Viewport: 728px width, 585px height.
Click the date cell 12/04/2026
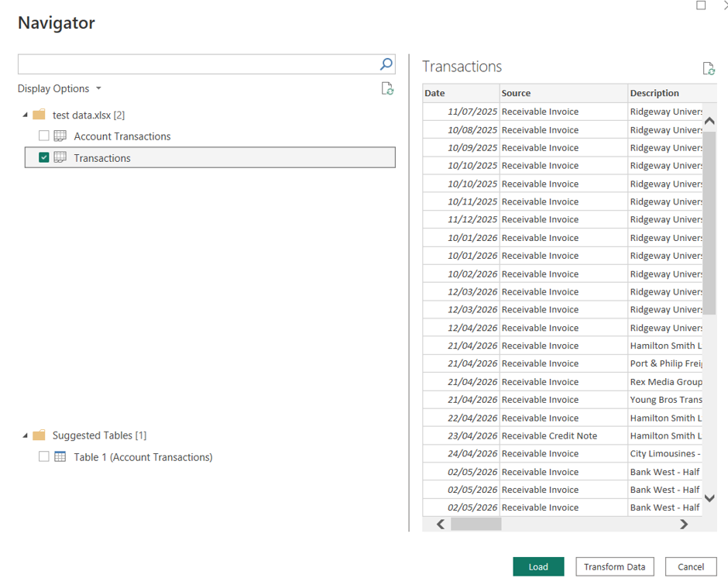[x=461, y=328]
